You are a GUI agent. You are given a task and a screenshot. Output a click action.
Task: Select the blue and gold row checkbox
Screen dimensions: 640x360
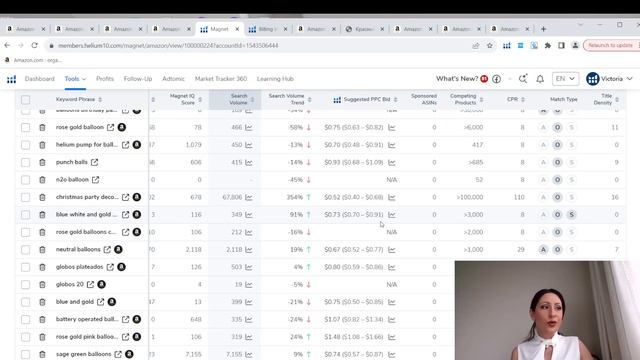click(x=25, y=302)
